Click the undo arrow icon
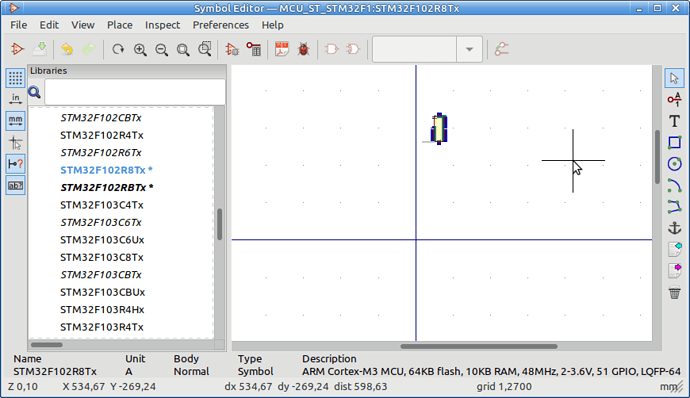The width and height of the screenshot is (690, 398). click(67, 49)
